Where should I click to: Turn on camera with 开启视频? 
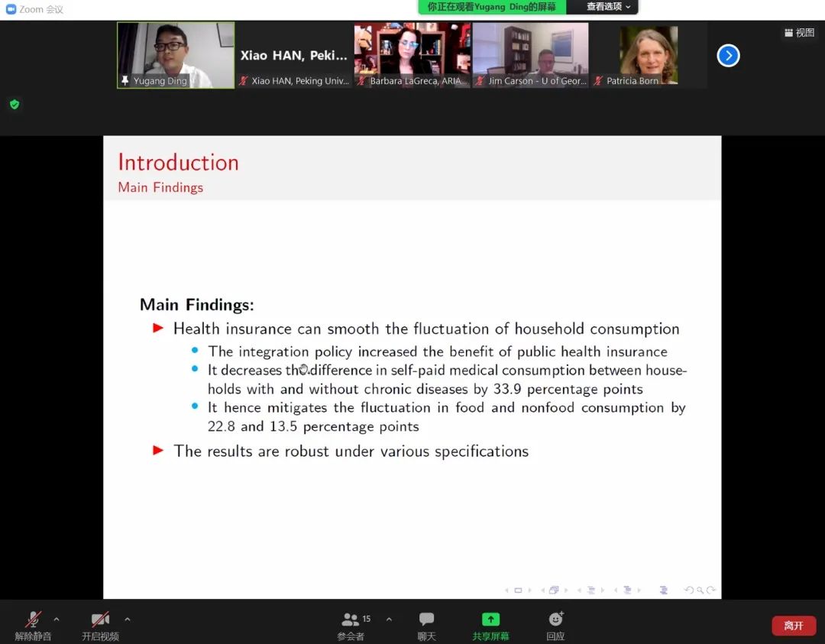coord(100,623)
